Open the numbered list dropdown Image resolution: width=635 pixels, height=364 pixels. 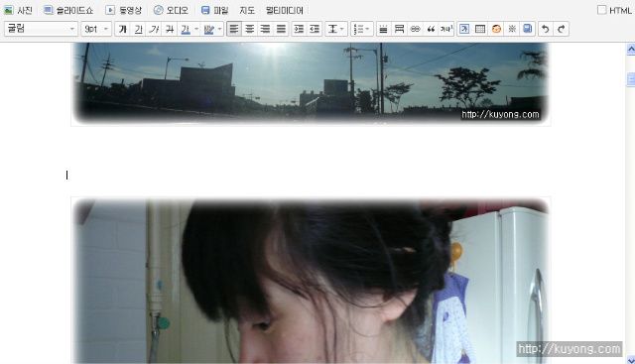361,29
